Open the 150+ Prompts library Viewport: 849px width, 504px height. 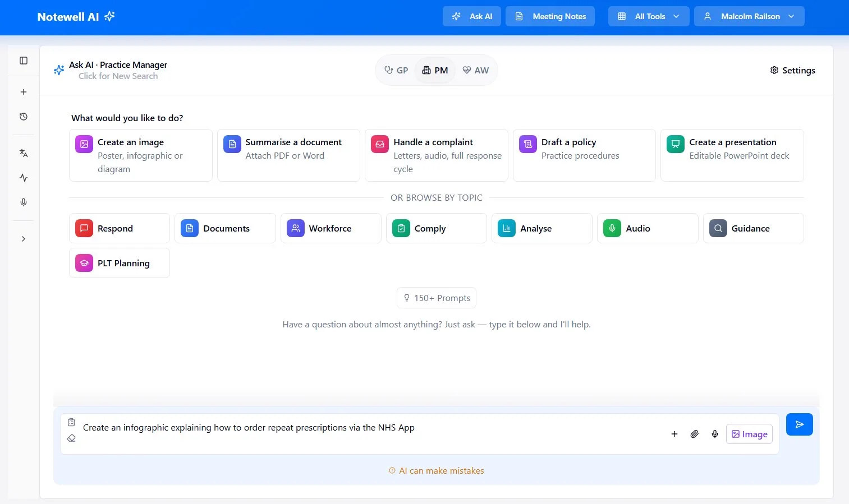(x=437, y=298)
